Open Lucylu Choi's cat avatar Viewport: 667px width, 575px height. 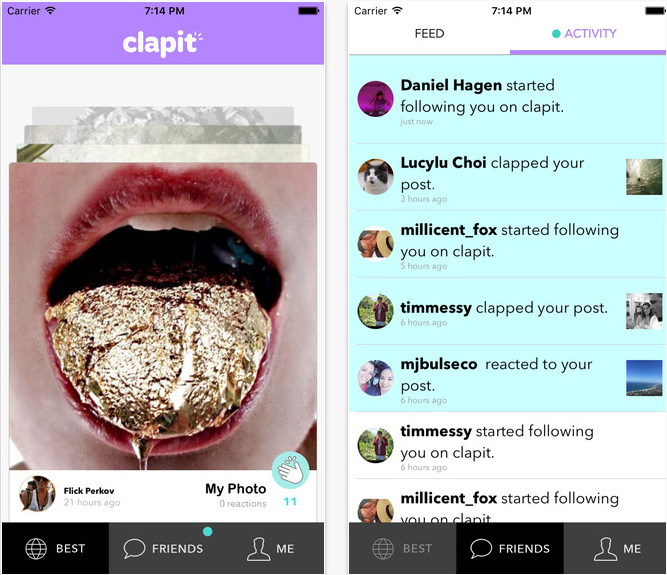click(375, 176)
